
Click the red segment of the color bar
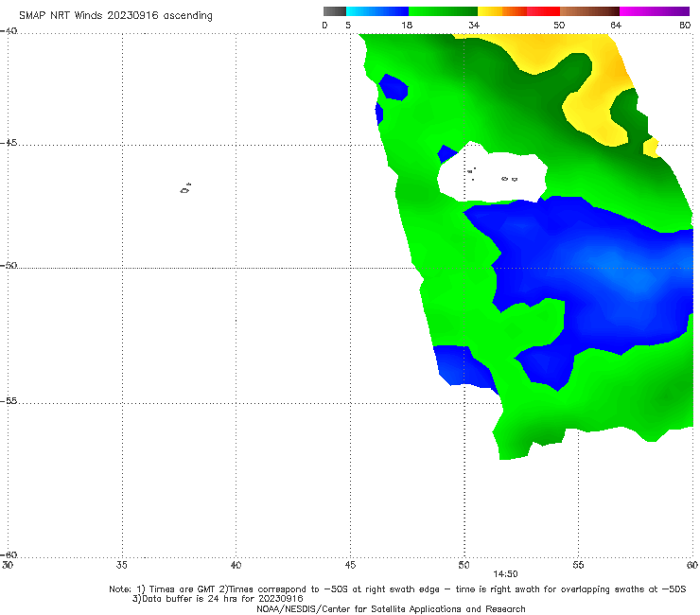(x=543, y=11)
